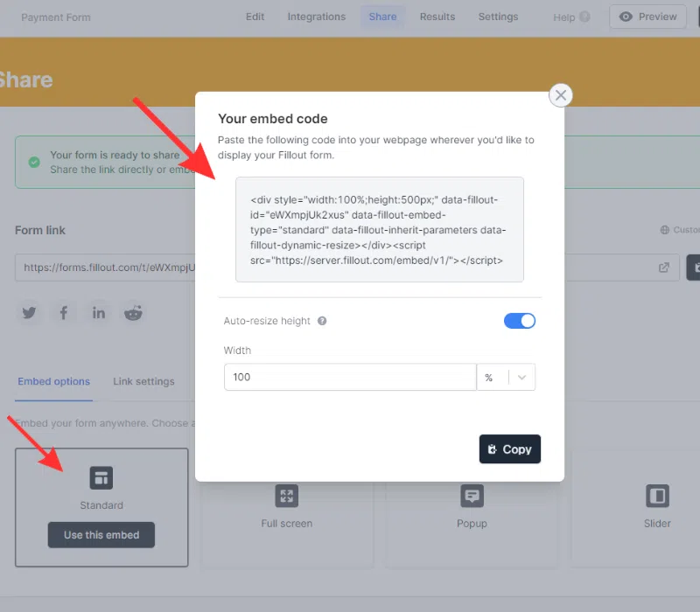Image resolution: width=700 pixels, height=612 pixels.
Task: Click the Facebook share icon
Action: click(x=64, y=313)
